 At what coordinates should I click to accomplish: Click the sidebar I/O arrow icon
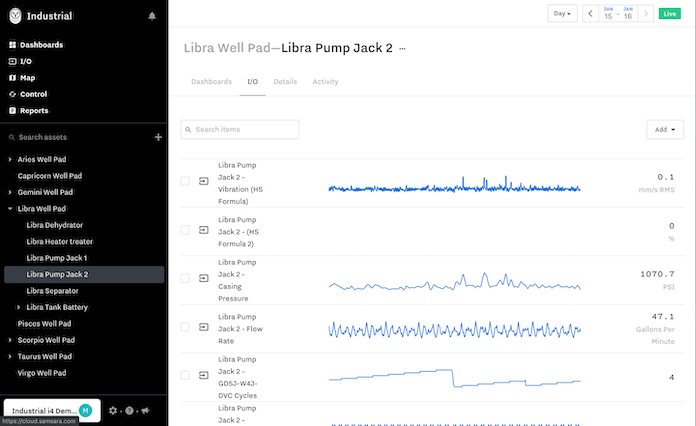12,61
